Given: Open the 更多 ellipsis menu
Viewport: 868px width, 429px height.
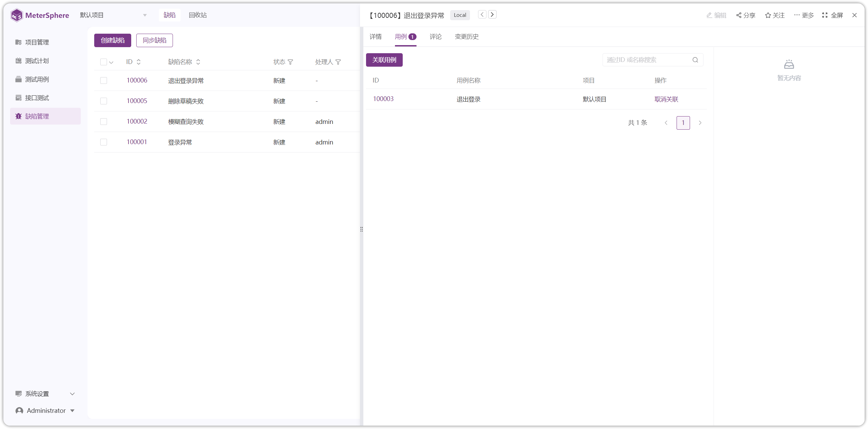Looking at the screenshot, I should tap(804, 15).
